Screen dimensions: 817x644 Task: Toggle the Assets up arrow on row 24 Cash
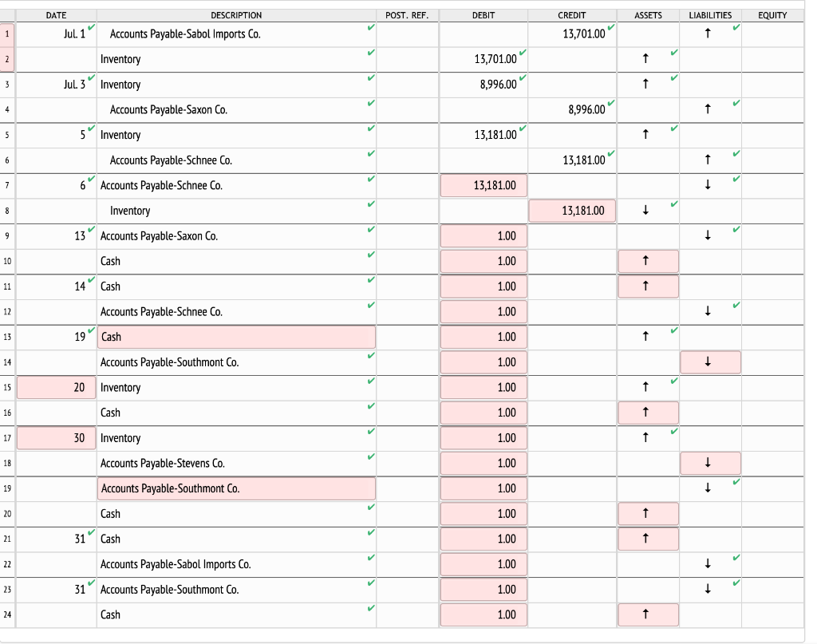click(x=648, y=614)
